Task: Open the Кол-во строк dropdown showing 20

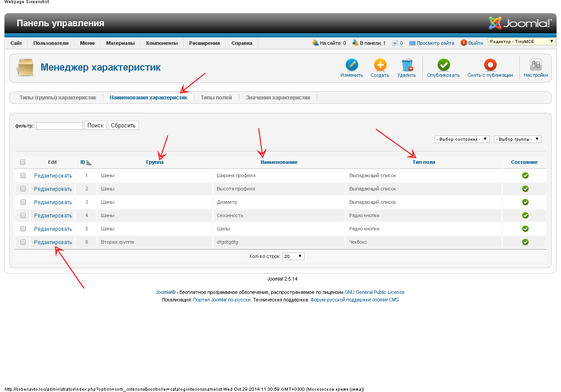Action: (293, 256)
